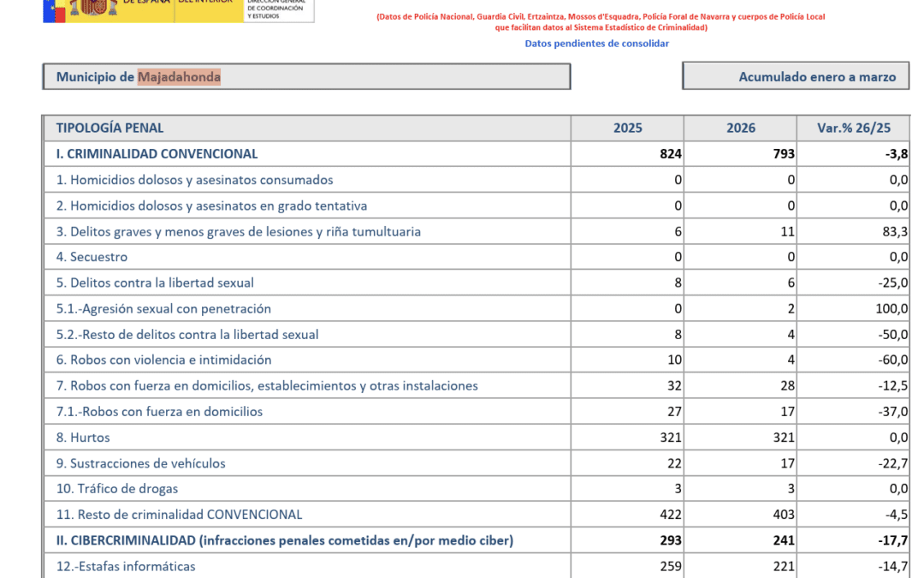Viewport: 924px width, 578px height.
Task: Click the 2026 column header
Action: click(x=741, y=128)
